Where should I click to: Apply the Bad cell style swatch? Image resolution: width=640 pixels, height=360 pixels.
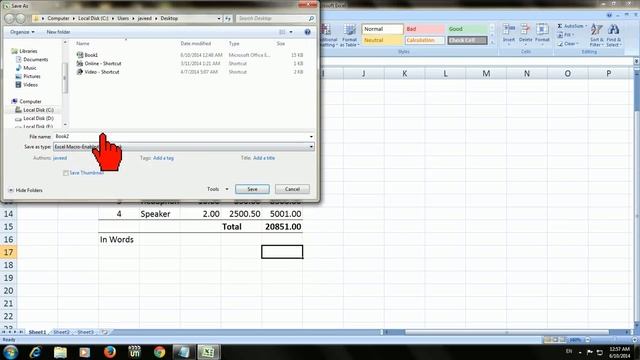coord(424,29)
